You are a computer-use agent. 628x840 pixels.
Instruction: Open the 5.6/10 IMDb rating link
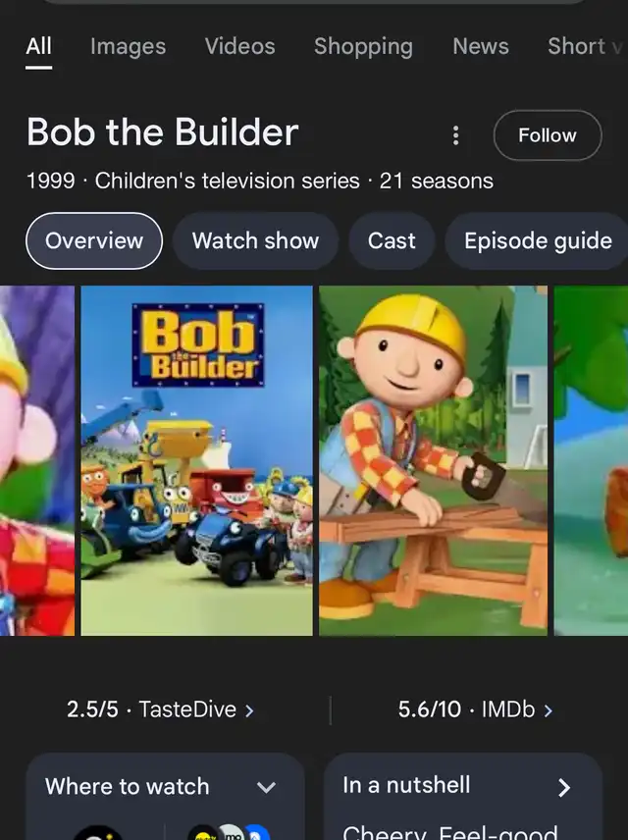(x=475, y=709)
